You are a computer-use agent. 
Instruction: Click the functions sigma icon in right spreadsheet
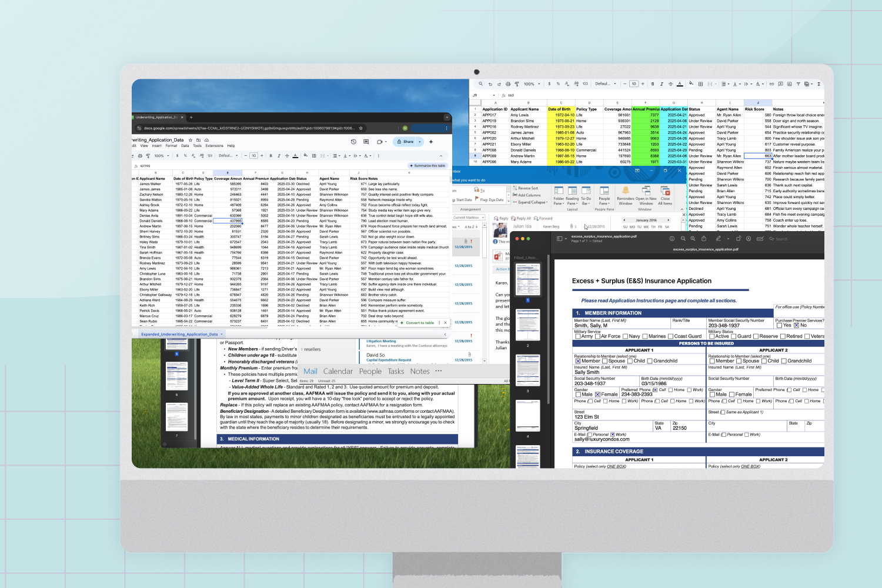click(x=818, y=84)
